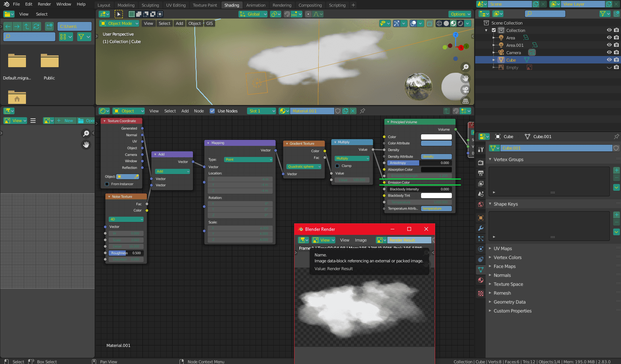Click the GIS button in viewport header
This screenshot has width=621, height=364.
click(210, 23)
